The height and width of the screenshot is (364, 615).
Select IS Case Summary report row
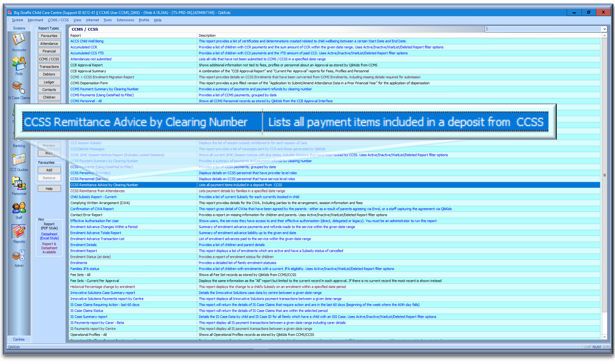coord(335,316)
